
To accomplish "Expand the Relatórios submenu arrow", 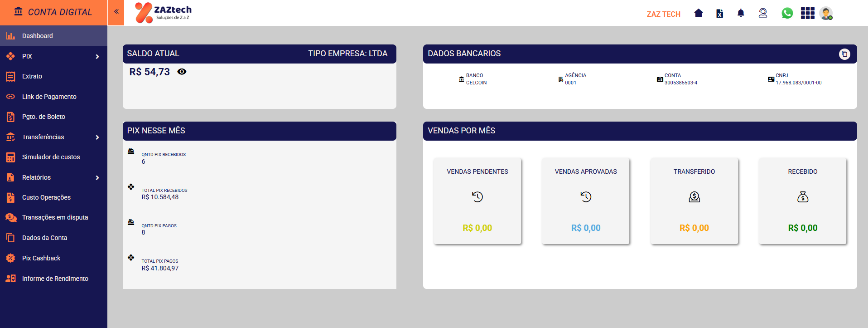I will point(97,178).
